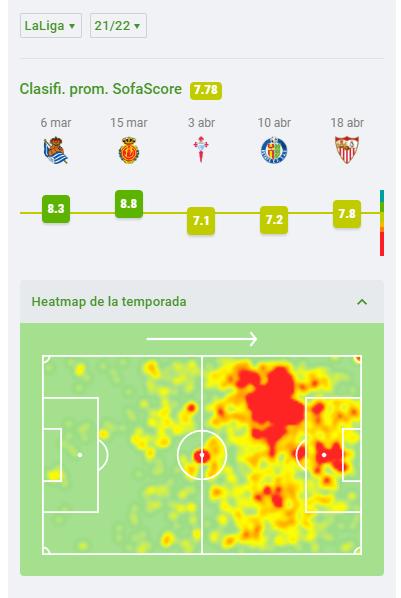Click the Clasifi. prom. SofaScore heading
Image resolution: width=401 pixels, height=598 pixels.
pos(101,89)
